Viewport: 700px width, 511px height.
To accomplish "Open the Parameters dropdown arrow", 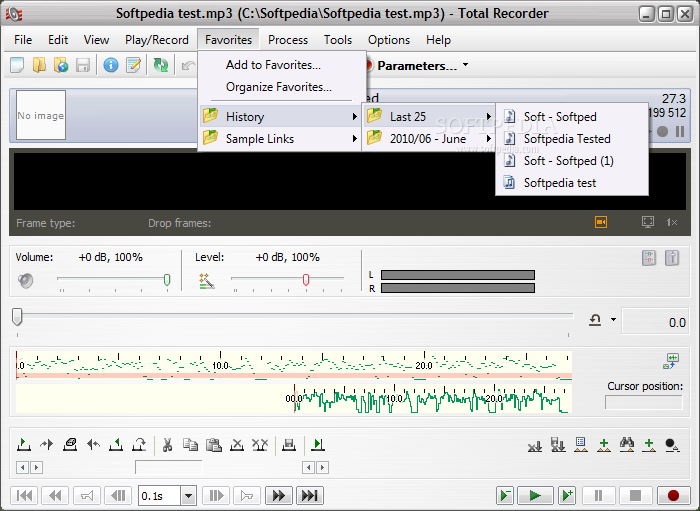I will click(466, 65).
